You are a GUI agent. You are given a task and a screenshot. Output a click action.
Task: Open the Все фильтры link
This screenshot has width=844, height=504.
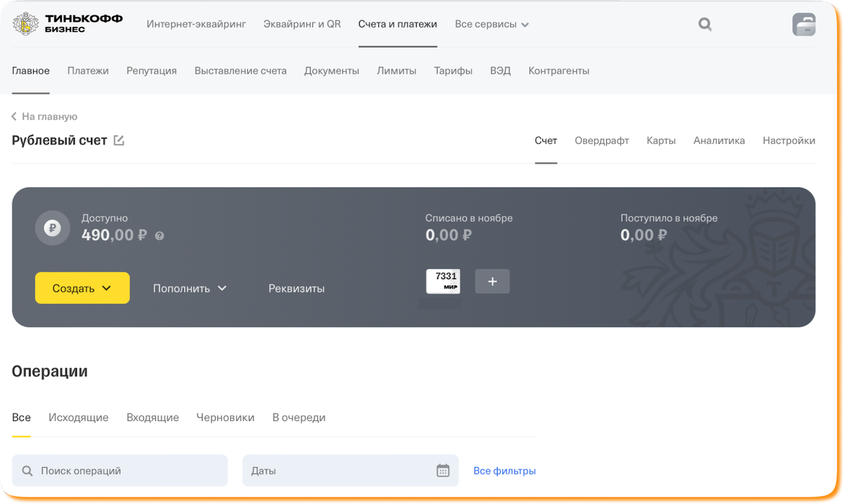(504, 471)
